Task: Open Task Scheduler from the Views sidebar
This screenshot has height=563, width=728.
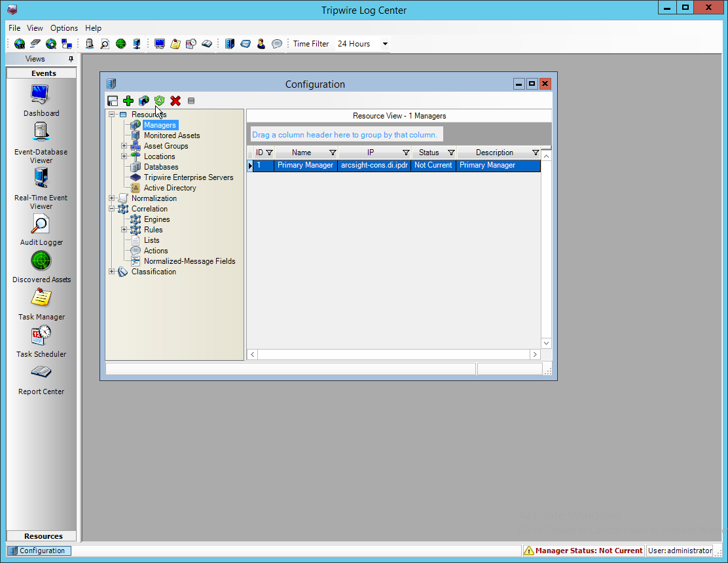Action: [41, 341]
